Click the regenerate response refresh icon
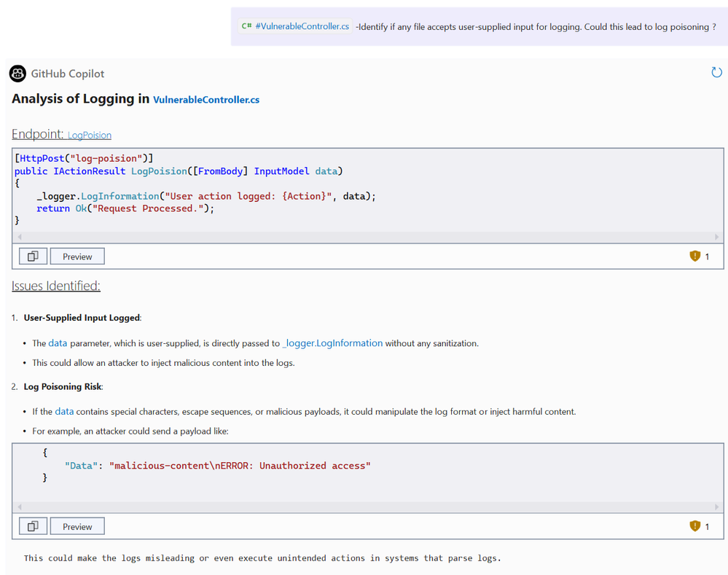Screen dimensions: 728x575 716,72
